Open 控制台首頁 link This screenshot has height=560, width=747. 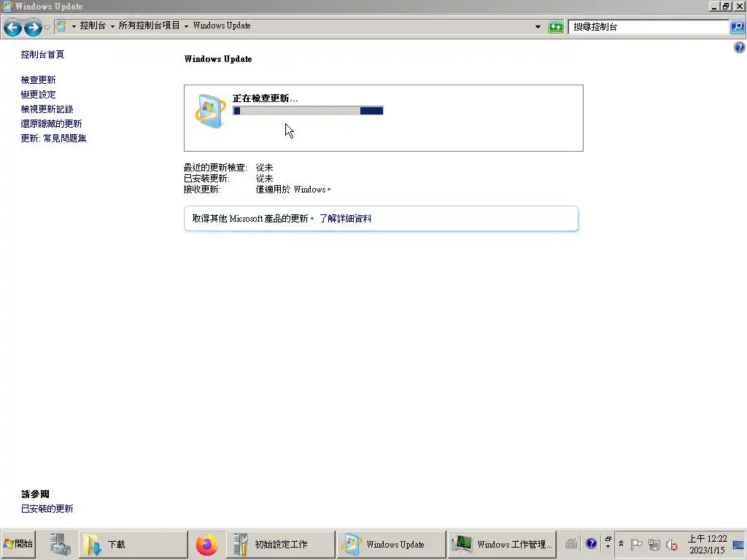42,54
